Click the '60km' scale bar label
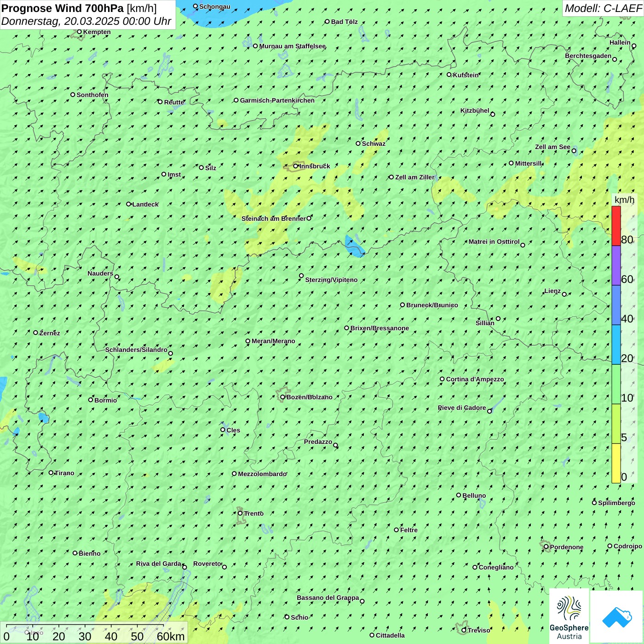Screen dimensions: 644x644 click(x=171, y=636)
